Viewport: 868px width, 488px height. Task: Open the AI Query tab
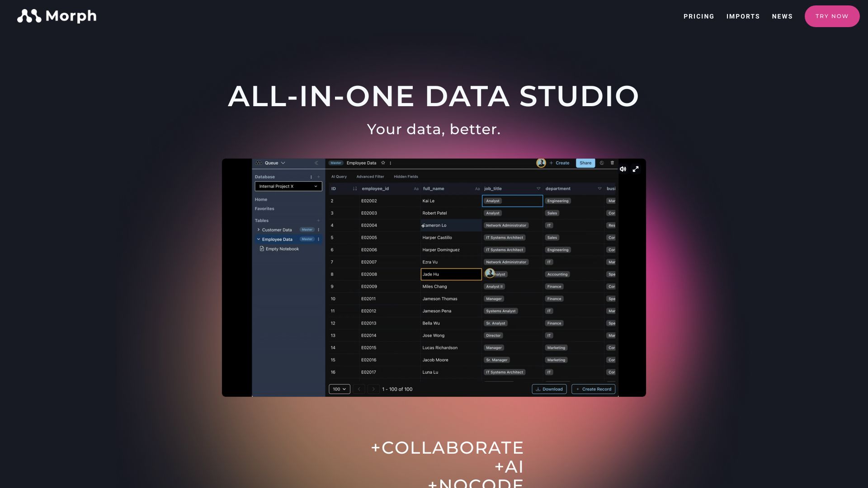tap(339, 176)
